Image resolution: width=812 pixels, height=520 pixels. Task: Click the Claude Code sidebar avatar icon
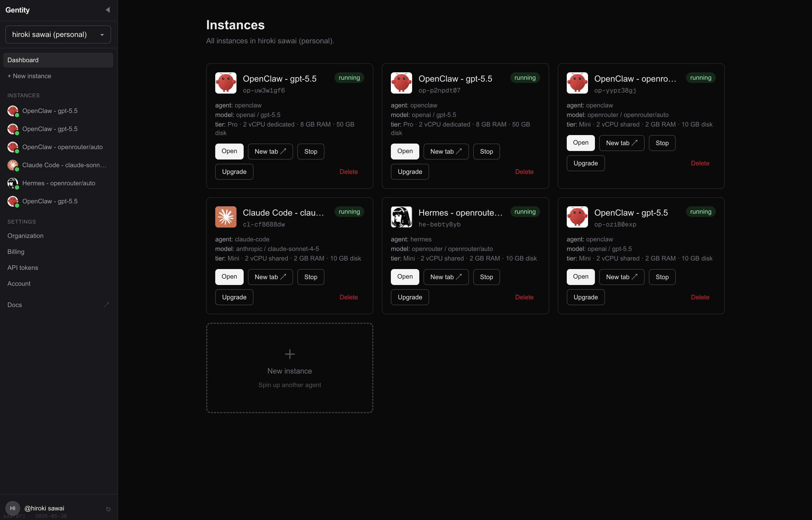point(13,165)
